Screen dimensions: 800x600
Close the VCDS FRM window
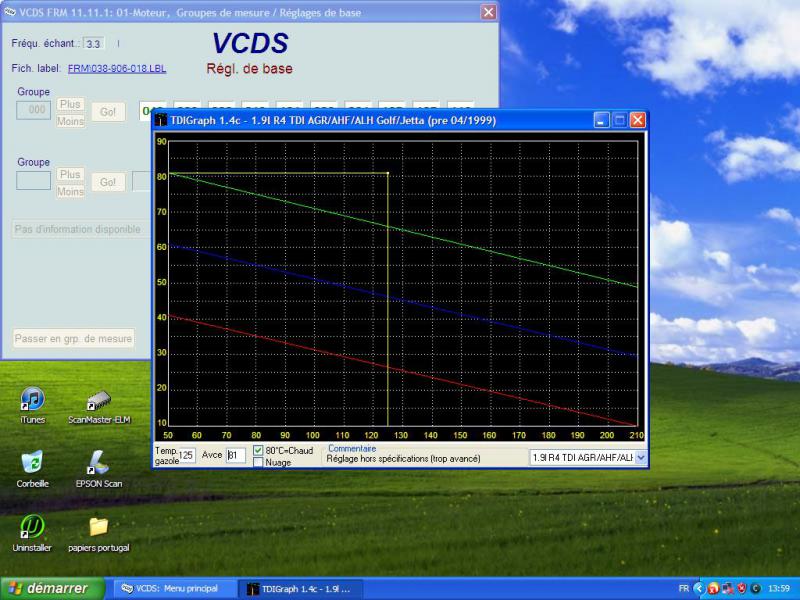(488, 12)
